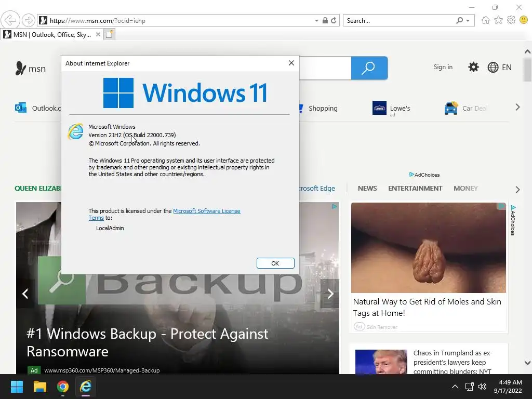Open the Shopping shortcut
532x399 pixels.
[x=323, y=108]
